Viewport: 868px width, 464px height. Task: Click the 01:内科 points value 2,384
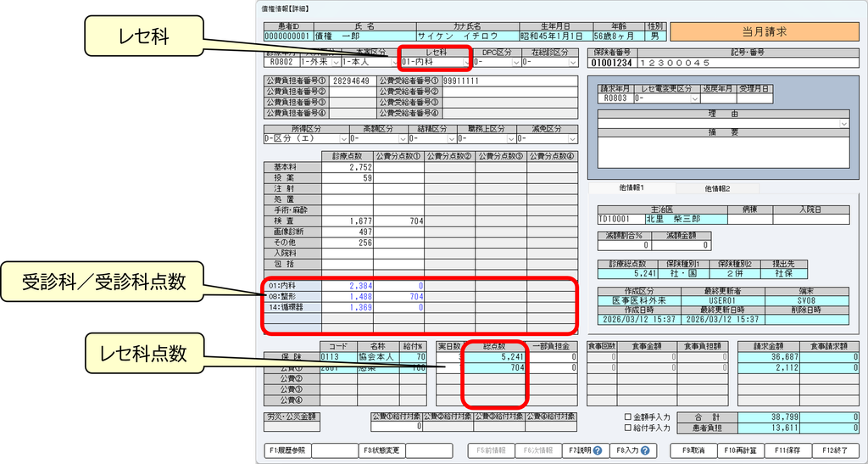pos(347,286)
